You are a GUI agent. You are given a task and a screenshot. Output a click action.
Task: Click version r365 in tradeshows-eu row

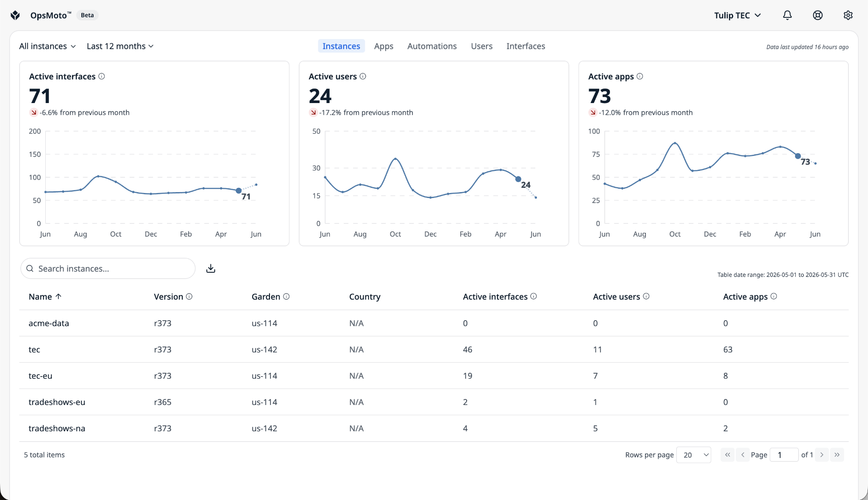click(x=163, y=402)
